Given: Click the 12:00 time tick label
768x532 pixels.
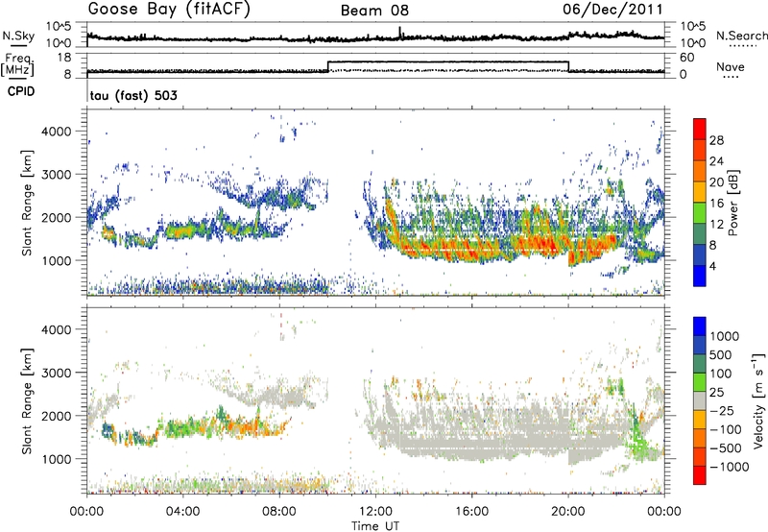Looking at the screenshot, I should 375,512.
